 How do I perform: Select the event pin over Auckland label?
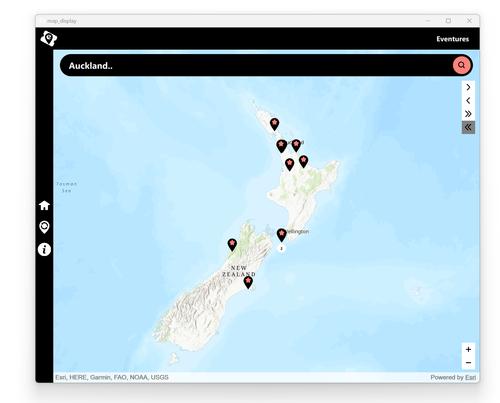point(296,146)
